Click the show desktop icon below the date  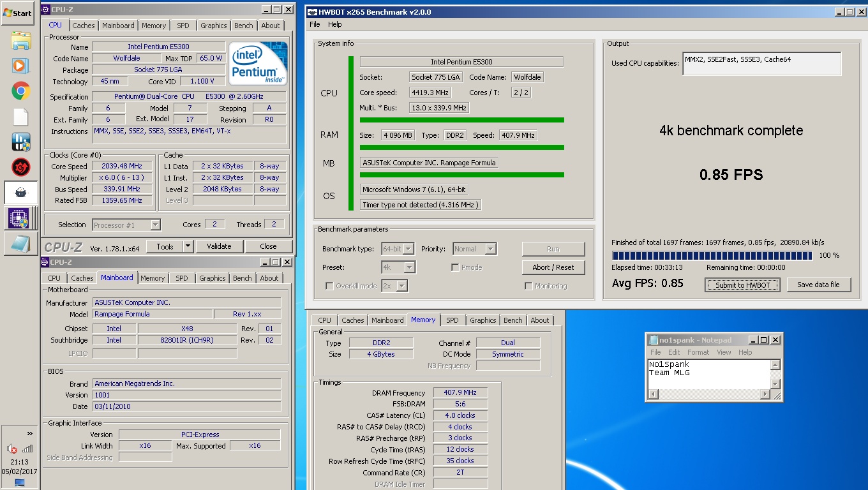20,482
